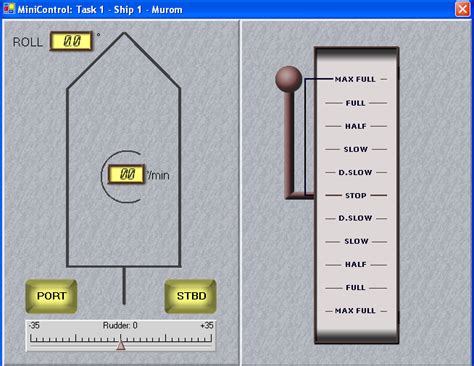Click the rudder slider triangle handle
This screenshot has height=366, width=474.
(x=121, y=345)
